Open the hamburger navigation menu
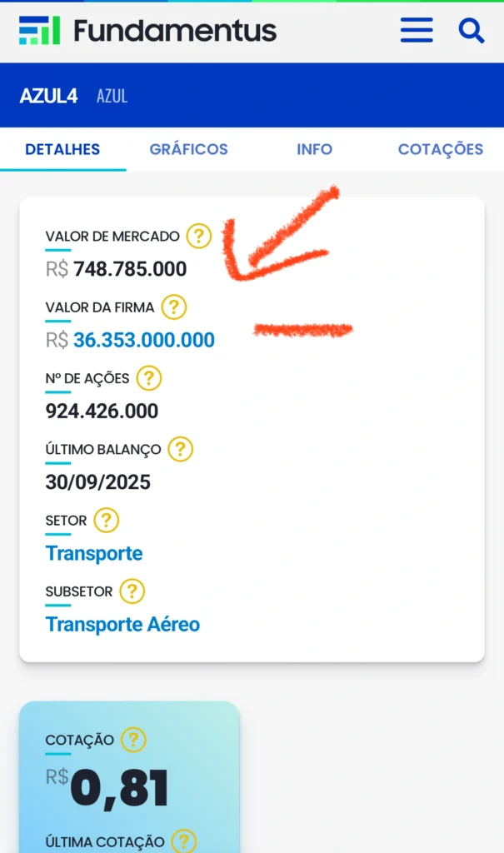 (x=416, y=30)
